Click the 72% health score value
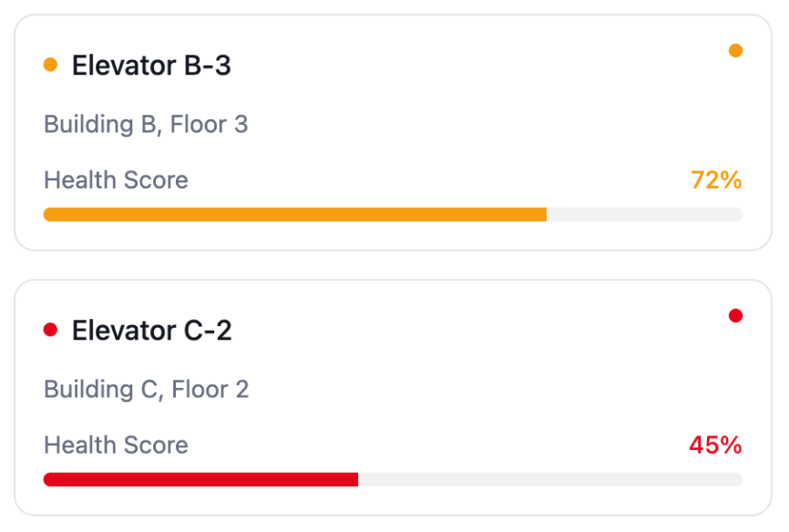 (716, 180)
